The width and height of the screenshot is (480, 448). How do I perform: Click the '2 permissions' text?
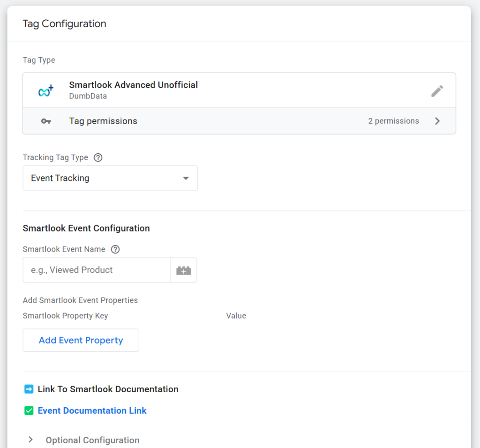click(393, 121)
